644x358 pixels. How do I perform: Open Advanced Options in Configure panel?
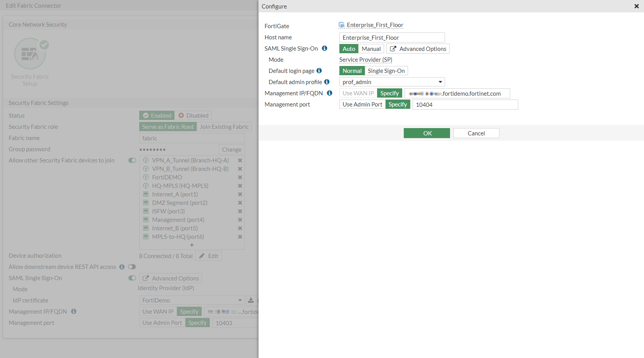[418, 49]
